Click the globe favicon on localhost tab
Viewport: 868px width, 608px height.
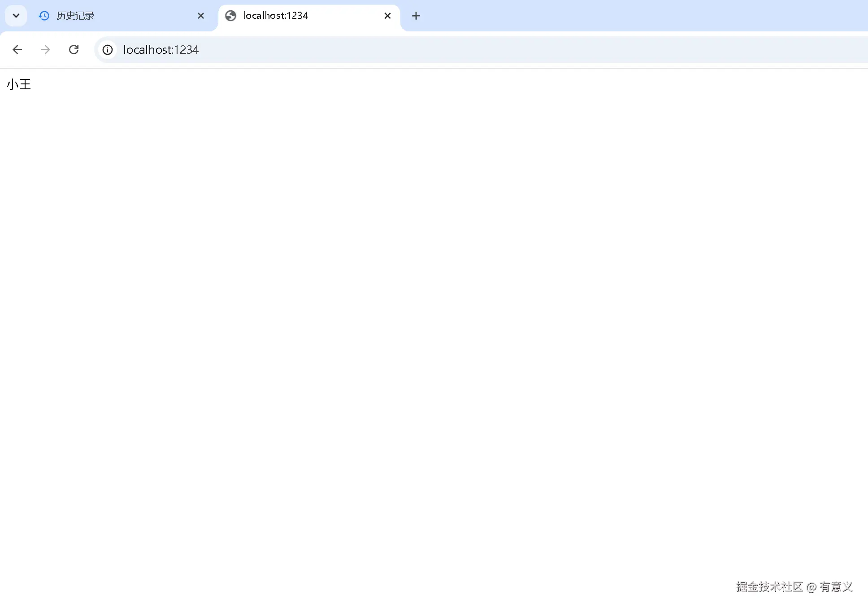point(231,16)
